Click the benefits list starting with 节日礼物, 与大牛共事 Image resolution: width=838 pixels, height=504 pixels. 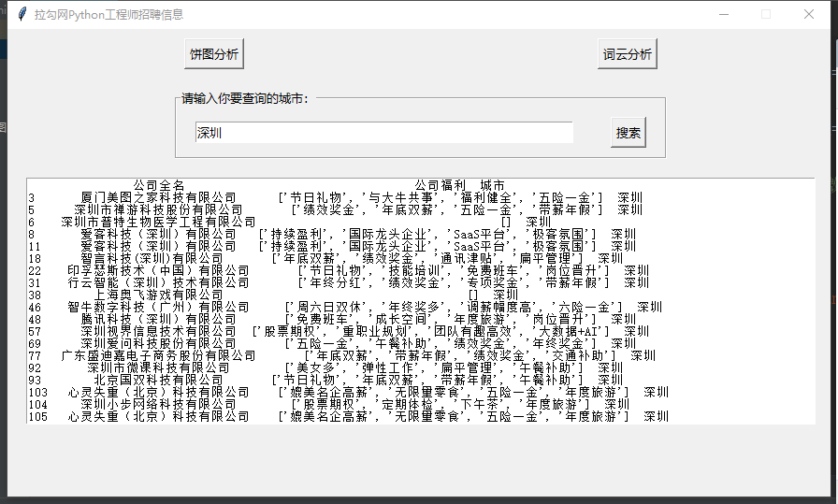441,197
